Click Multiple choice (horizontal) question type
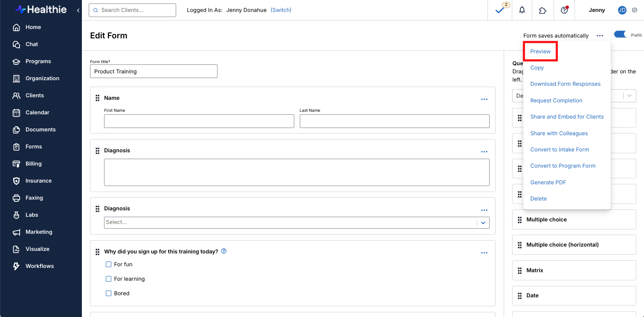The width and height of the screenshot is (644, 317). coord(574,245)
